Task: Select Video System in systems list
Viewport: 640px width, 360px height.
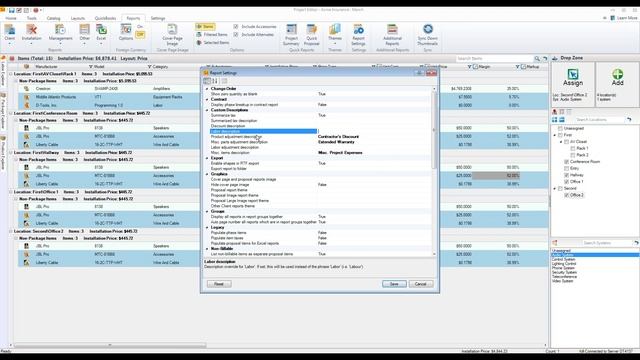Action: [x=562, y=281]
